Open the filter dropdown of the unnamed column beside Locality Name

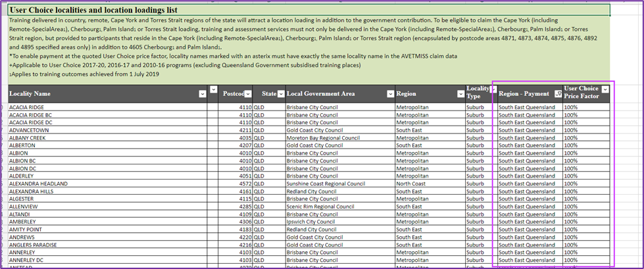[212, 89]
